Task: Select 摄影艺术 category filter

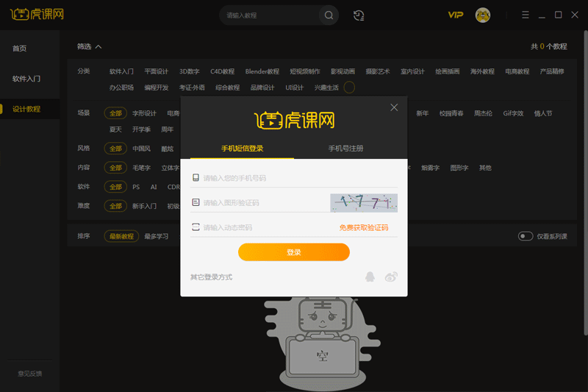Action: 378,71
